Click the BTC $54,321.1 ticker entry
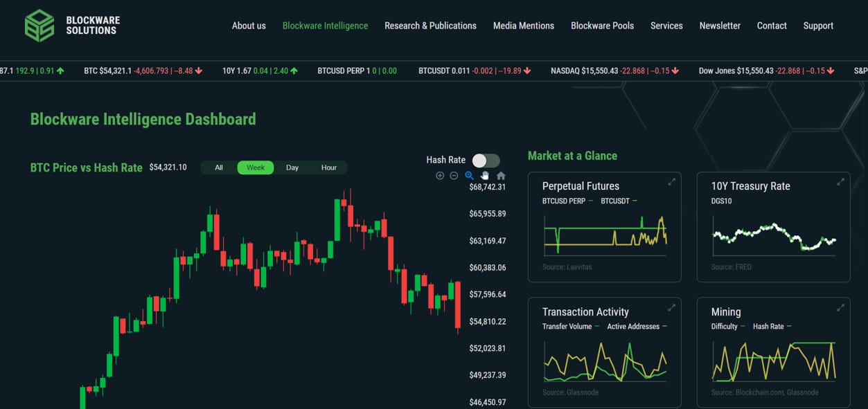Viewport: 868px width, 409px height. (x=143, y=71)
